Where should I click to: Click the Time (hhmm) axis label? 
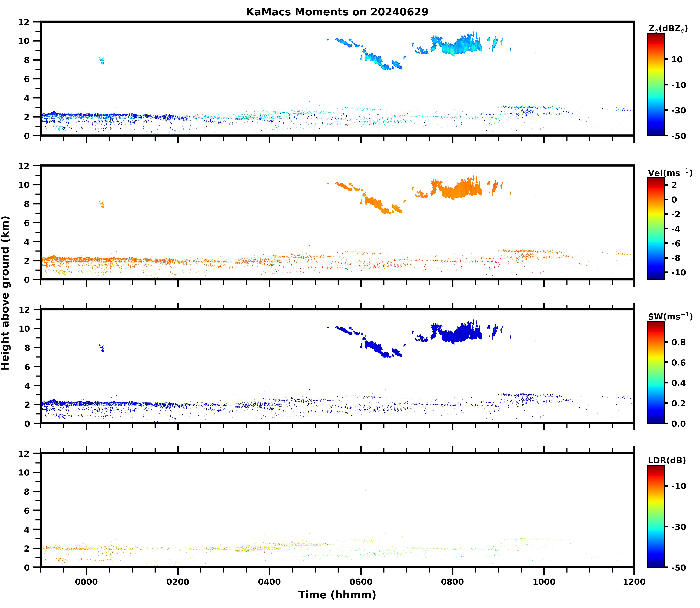[x=337, y=595]
